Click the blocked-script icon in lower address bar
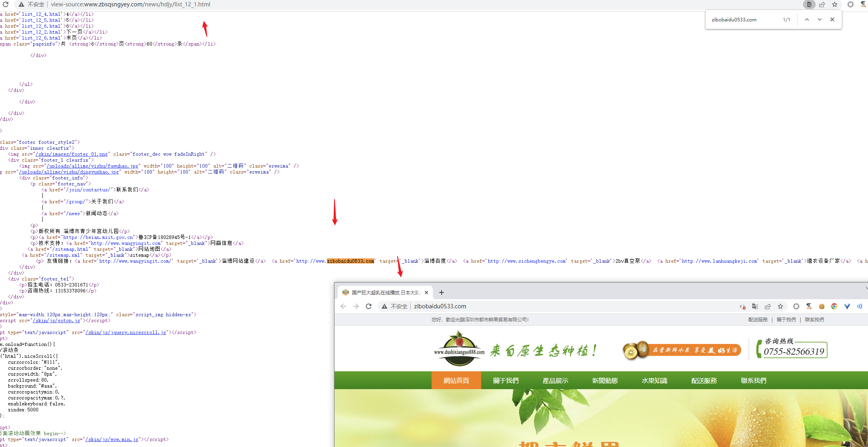The image size is (868, 447). point(742,306)
